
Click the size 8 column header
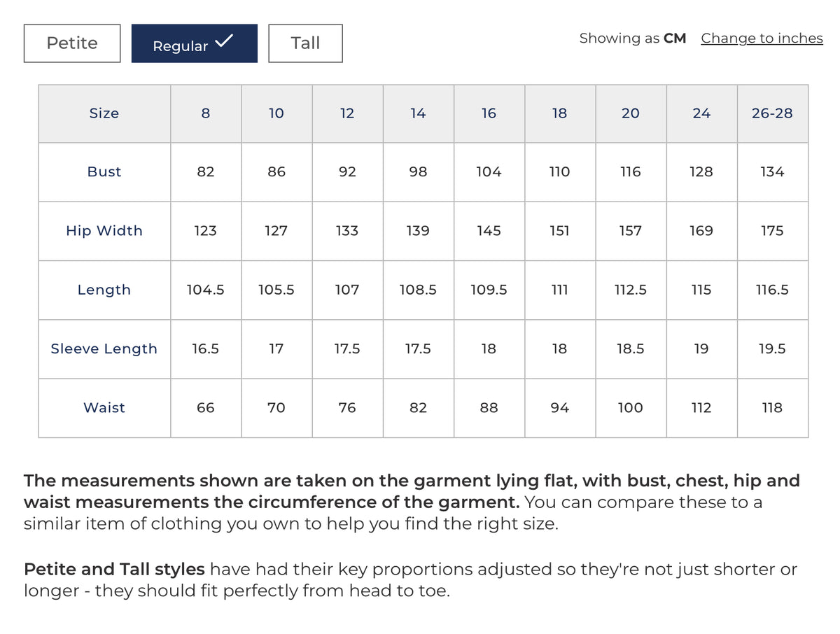(x=206, y=114)
